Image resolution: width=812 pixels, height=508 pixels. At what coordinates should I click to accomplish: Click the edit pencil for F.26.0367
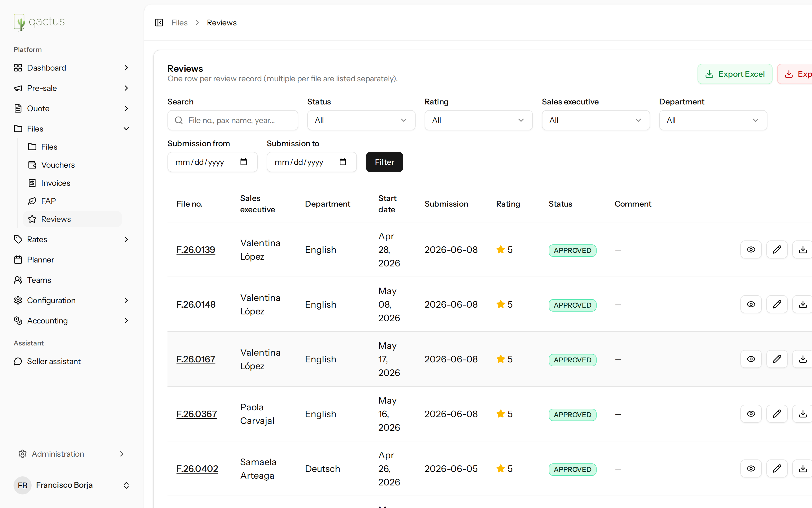click(777, 414)
